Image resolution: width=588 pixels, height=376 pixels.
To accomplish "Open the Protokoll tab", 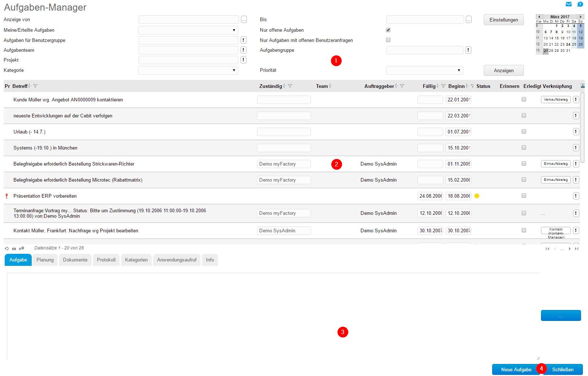I will click(106, 260).
